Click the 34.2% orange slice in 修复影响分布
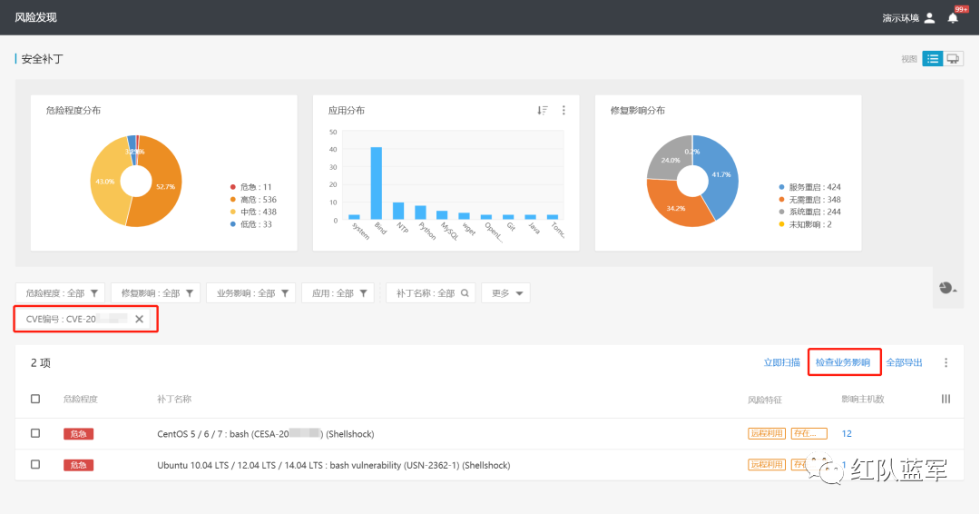This screenshot has width=980, height=514. 676,206
